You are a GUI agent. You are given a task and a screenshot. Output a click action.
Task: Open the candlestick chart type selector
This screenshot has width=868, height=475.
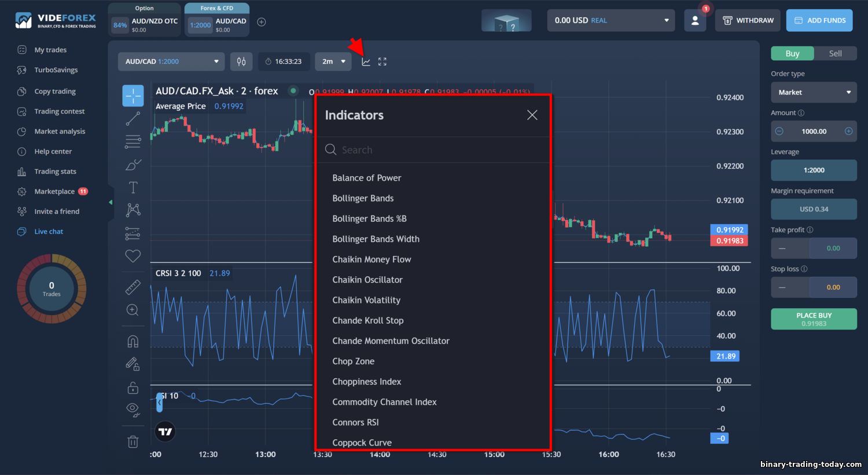(x=241, y=61)
